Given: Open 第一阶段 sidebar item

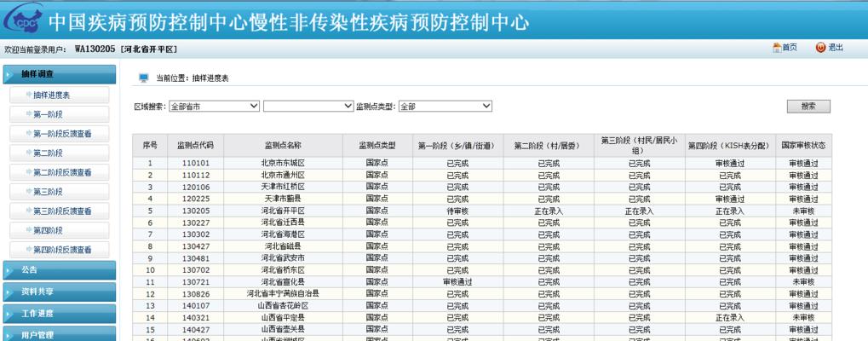Looking at the screenshot, I should [x=60, y=114].
